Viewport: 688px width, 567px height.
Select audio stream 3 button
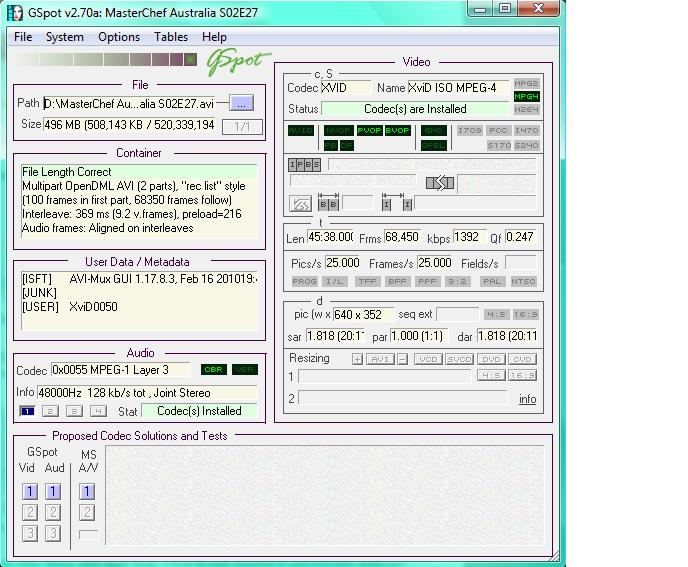74,411
